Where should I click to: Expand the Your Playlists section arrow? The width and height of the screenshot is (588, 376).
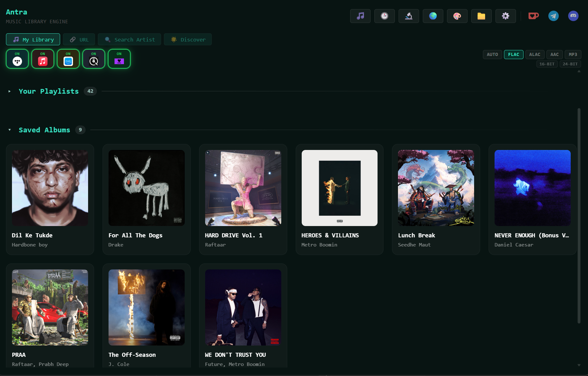[x=9, y=91]
